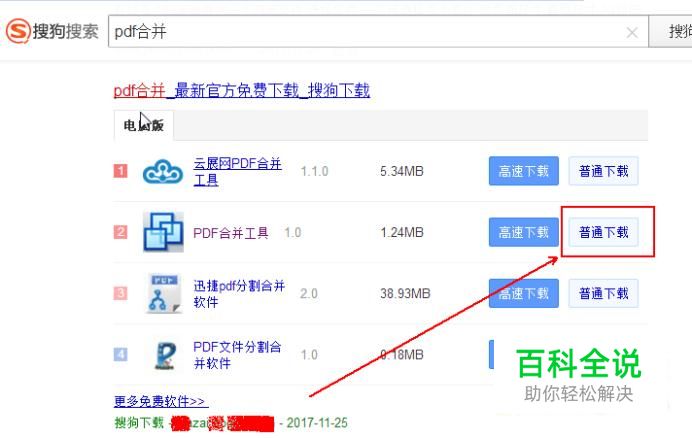Click the version 1.1.0 text

pos(314,171)
